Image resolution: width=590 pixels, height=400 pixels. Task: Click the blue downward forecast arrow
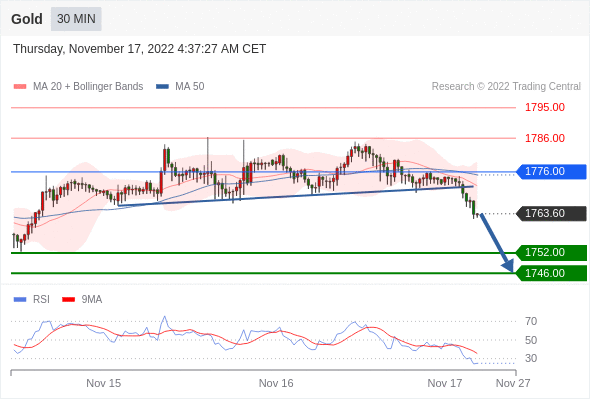point(497,243)
